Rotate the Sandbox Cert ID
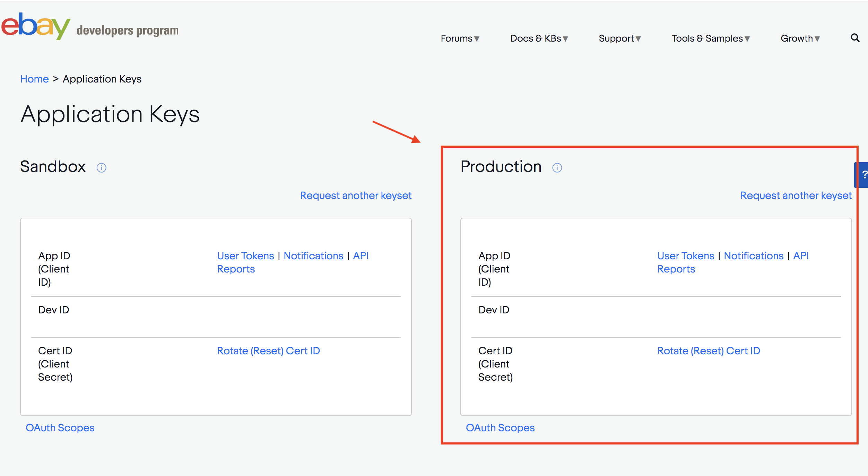The height and width of the screenshot is (476, 868). [x=268, y=351]
